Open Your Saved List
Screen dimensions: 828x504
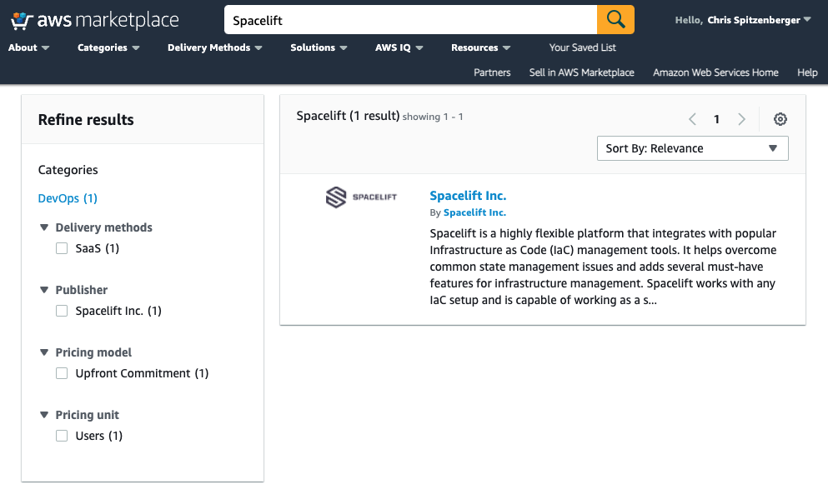[x=583, y=47]
